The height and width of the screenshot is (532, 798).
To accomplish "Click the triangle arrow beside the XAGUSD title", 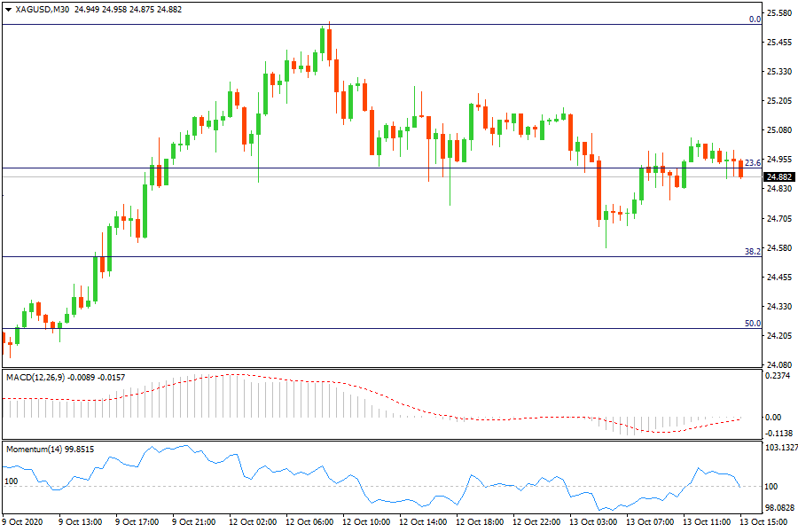I will 9,9.
